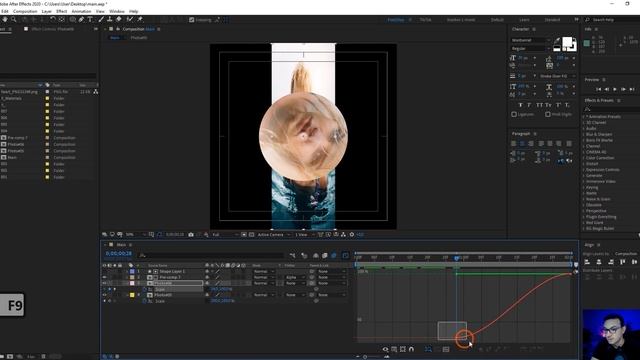Click the timeline current timecode 0;00;00;28
Viewport: 640px width, 360px height.
click(x=118, y=253)
